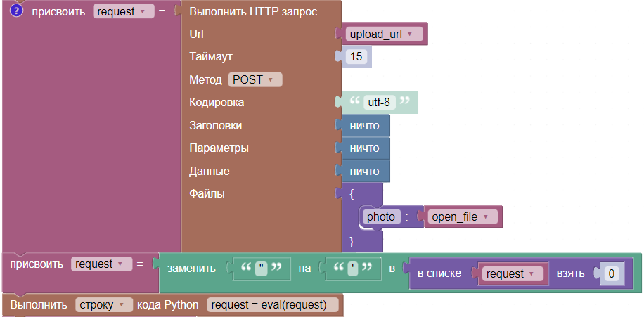The height and width of the screenshot is (317, 644).
Task: Edit the request = eval(request) code field
Action: point(273,305)
